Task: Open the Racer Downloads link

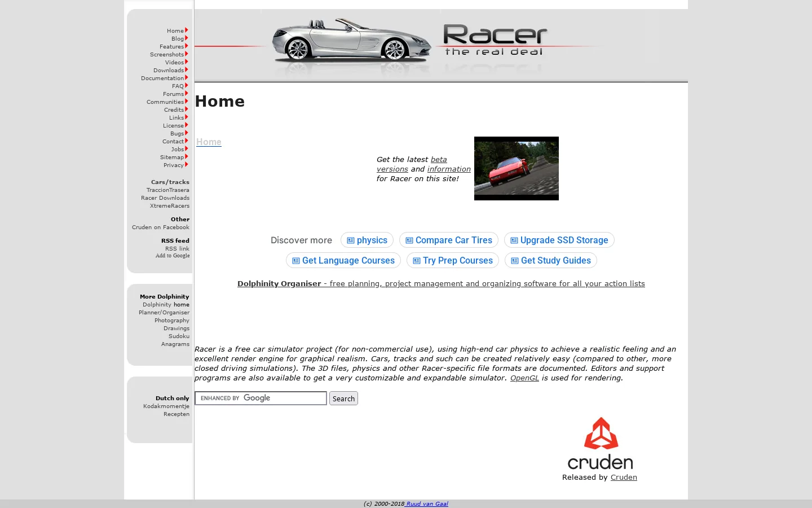Action: pos(165,198)
